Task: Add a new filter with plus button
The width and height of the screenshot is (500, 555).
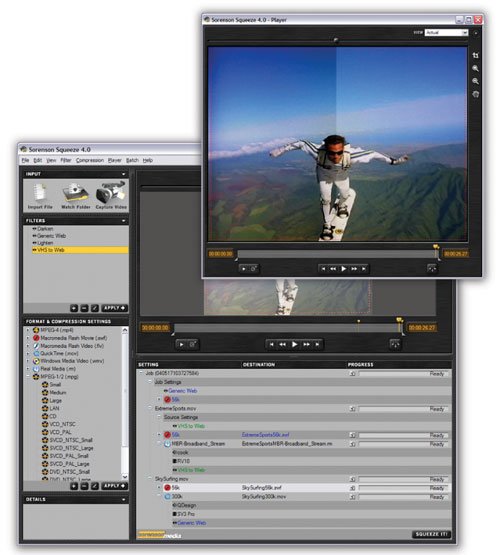Action: coord(74,308)
